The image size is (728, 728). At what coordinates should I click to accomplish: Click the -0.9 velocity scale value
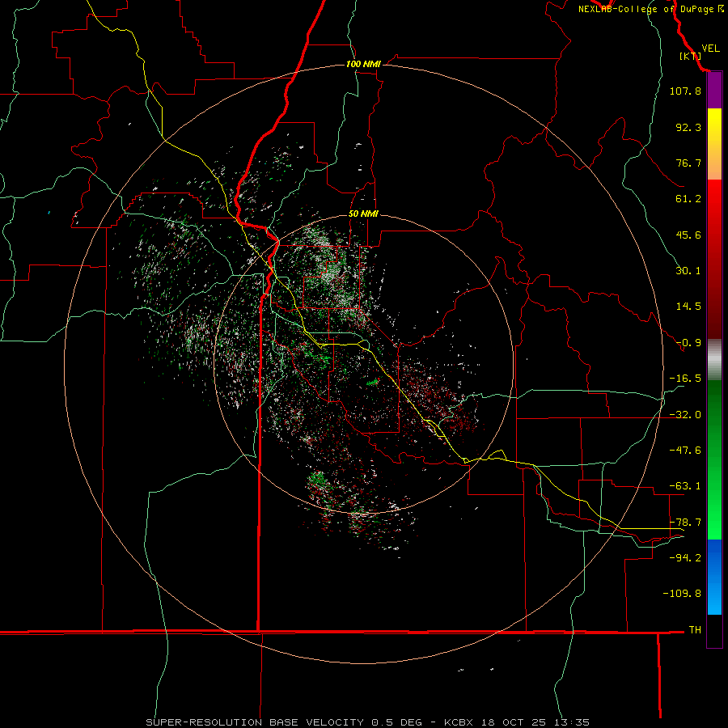[688, 343]
